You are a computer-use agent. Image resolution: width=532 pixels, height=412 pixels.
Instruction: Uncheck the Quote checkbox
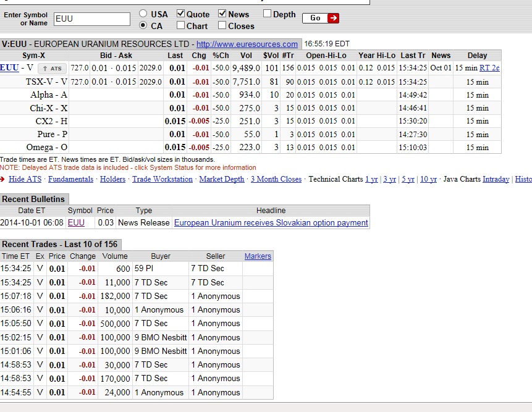[x=181, y=14]
